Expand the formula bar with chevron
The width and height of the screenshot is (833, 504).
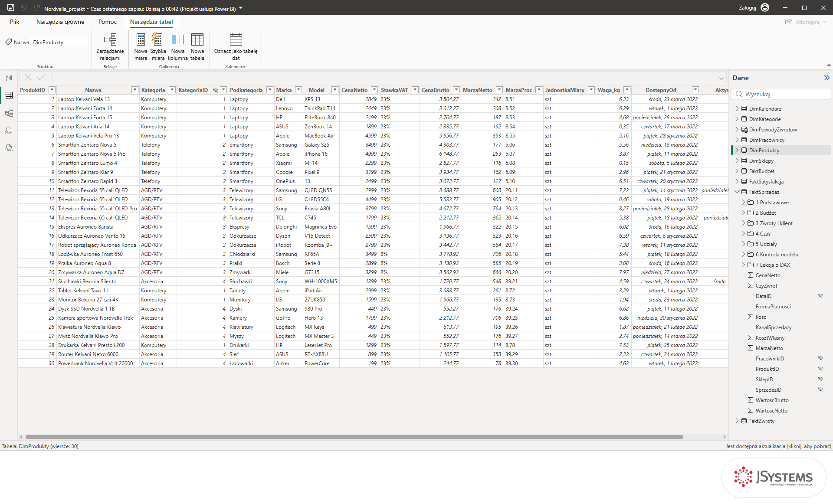pos(721,78)
